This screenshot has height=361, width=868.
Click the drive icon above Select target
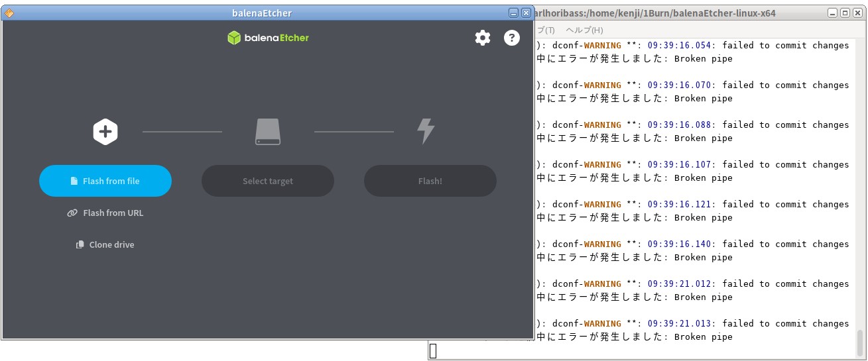point(268,132)
